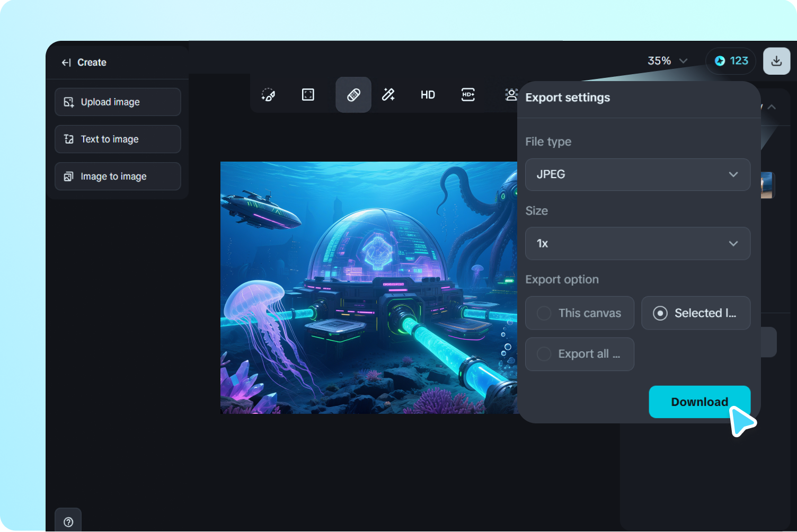Apply the HD upscale tool
The image size is (797, 532).
point(428,95)
